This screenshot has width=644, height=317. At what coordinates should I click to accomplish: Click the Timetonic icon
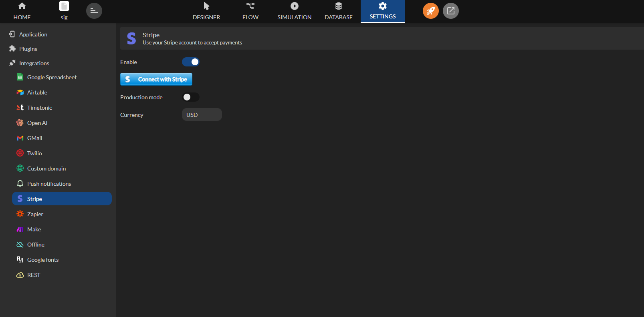coord(20,108)
